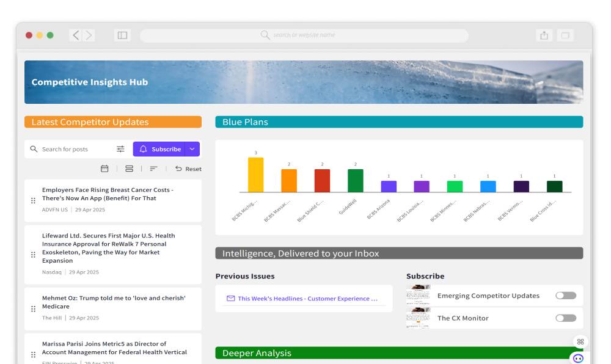Expand the Subscribe button dropdown arrow
The image size is (611, 364).
192,149
